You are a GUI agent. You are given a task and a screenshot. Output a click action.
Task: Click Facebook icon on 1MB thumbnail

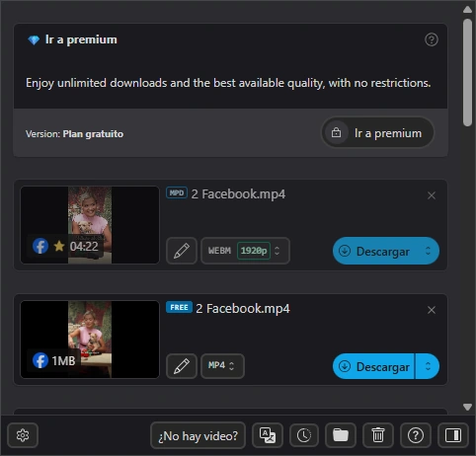pos(40,360)
